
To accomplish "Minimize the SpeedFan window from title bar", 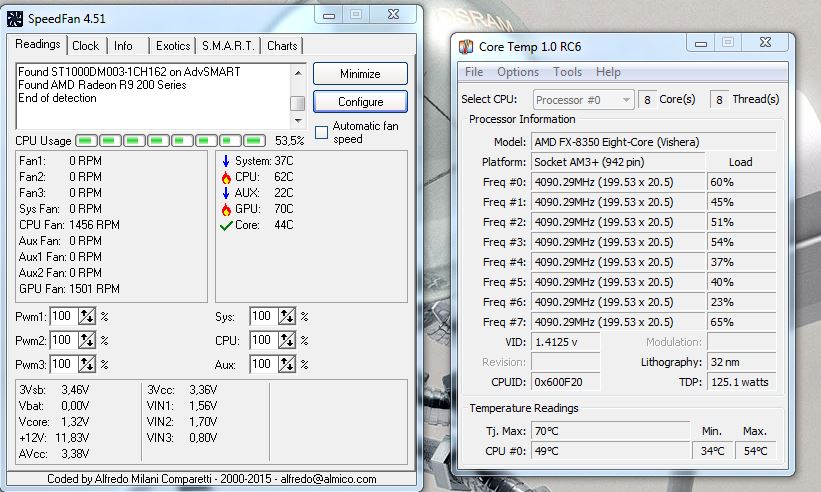I will (x=329, y=15).
